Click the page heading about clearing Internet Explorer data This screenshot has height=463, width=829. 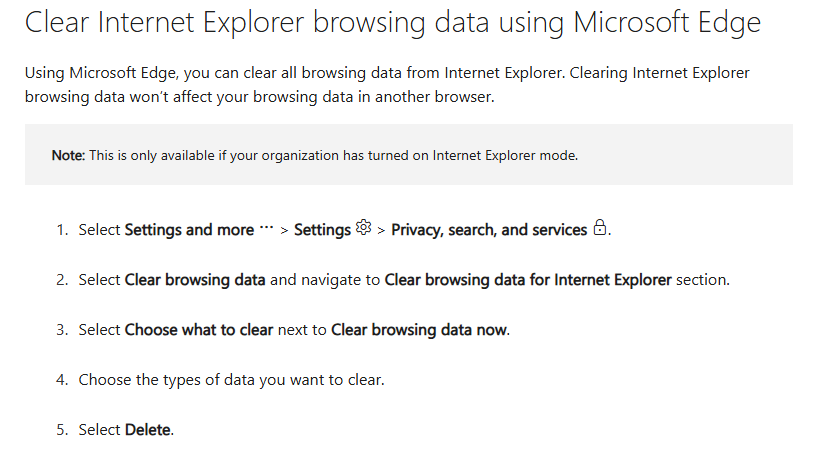tap(393, 22)
